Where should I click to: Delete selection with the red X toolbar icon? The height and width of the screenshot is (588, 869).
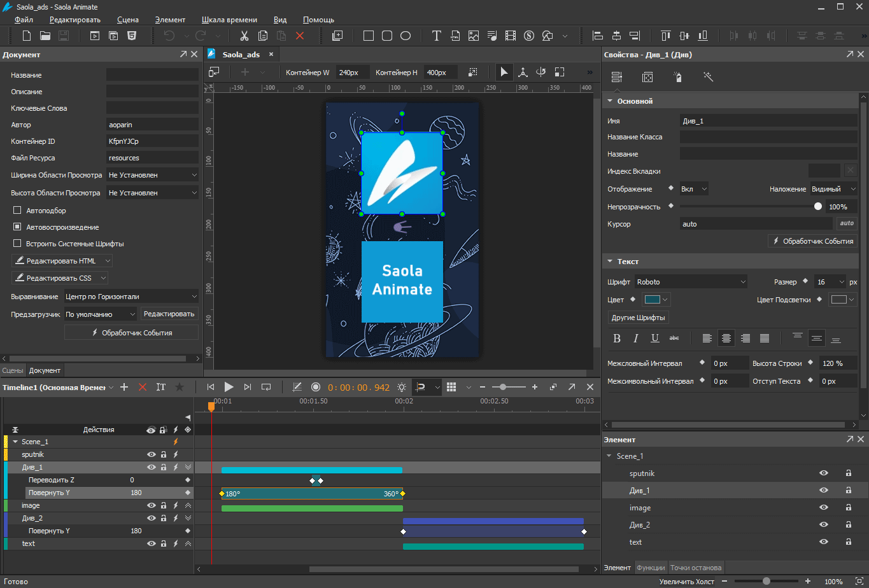click(x=300, y=36)
